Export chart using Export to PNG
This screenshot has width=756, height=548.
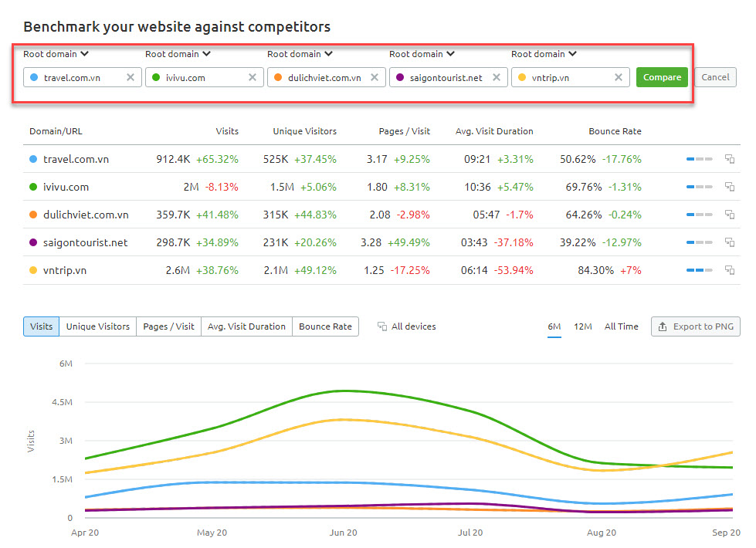pos(695,326)
